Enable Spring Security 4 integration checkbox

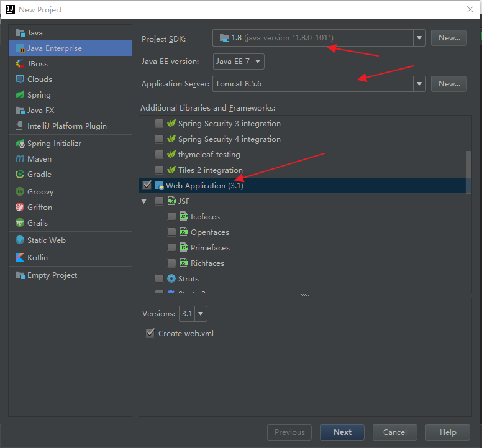point(159,139)
